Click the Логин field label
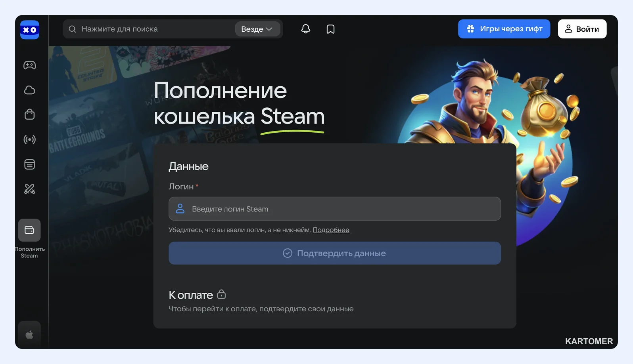Viewport: 633px width, 364px height. (181, 187)
